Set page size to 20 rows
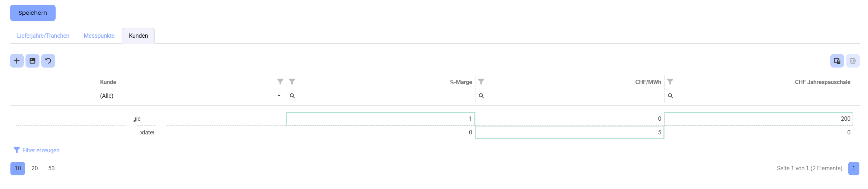 pyautogui.click(x=34, y=168)
